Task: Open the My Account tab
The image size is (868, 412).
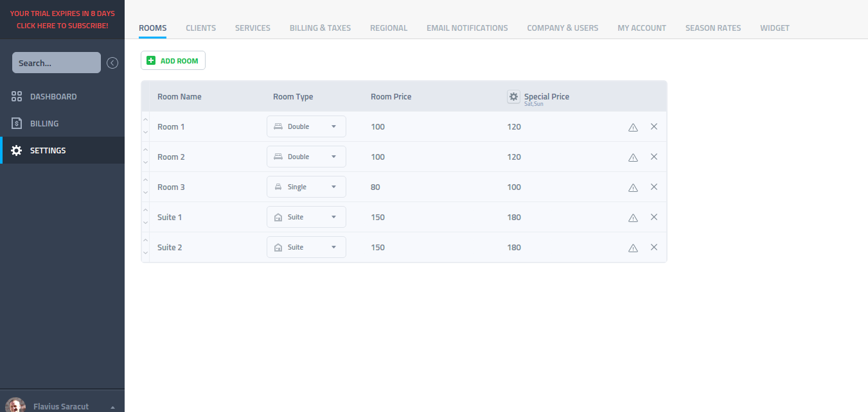Action: (x=642, y=28)
